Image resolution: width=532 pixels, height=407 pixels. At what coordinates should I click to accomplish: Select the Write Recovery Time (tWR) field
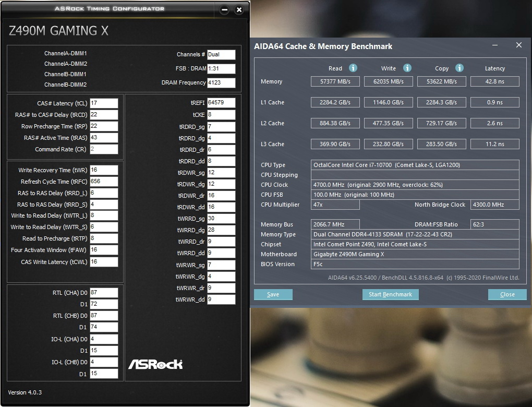click(104, 170)
